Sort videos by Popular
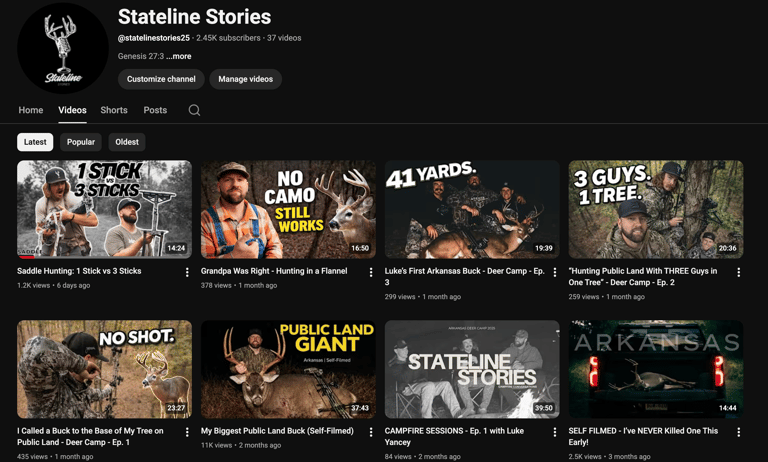768x462 pixels. click(81, 142)
